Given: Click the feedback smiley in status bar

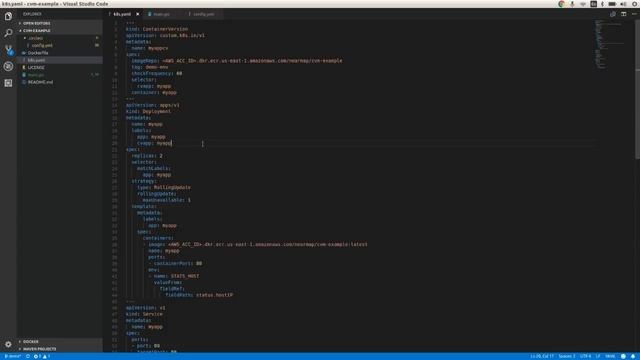Looking at the screenshot, I should coord(623,356).
